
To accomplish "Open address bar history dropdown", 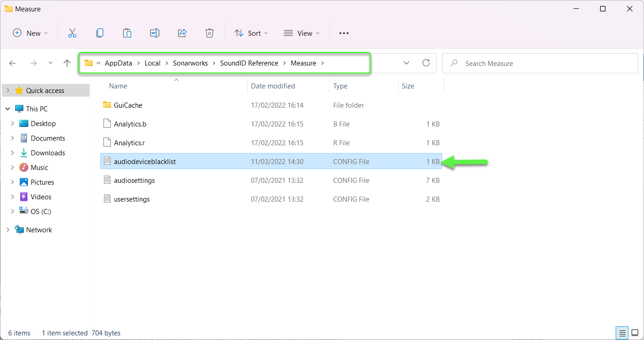I will [406, 63].
